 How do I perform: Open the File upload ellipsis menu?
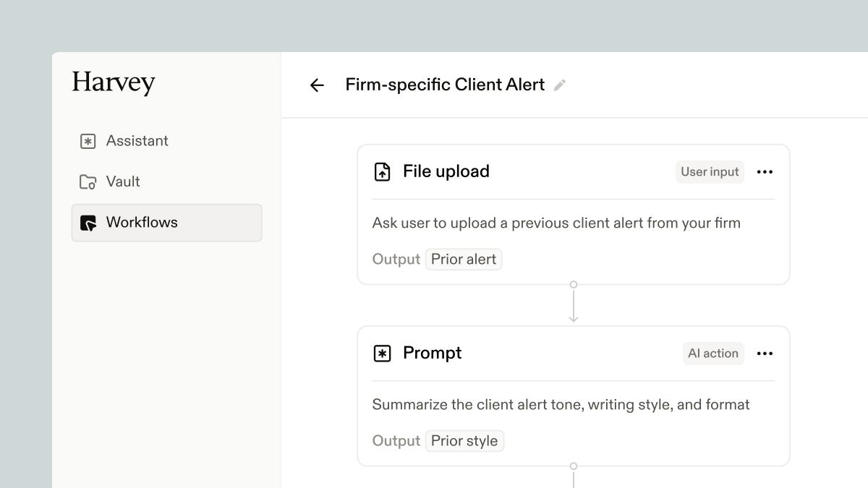pos(765,172)
